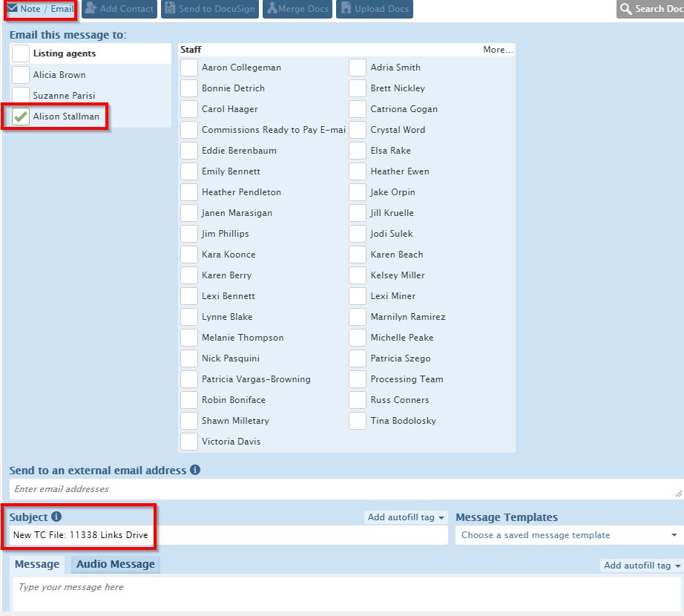Check the Shawn Milletary checkbox

click(189, 421)
